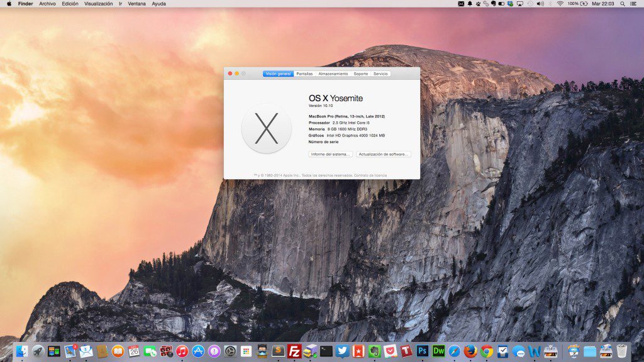Click the battery 100% status indicator

(577, 4)
